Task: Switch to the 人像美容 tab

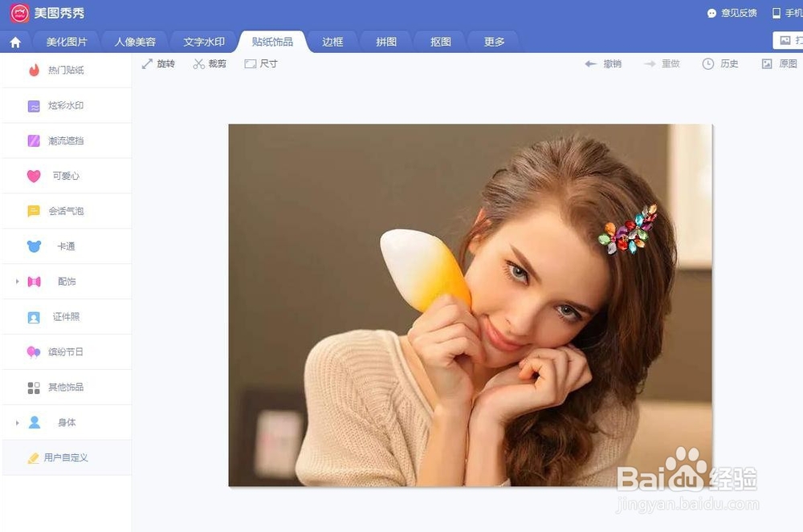Action: tap(135, 42)
